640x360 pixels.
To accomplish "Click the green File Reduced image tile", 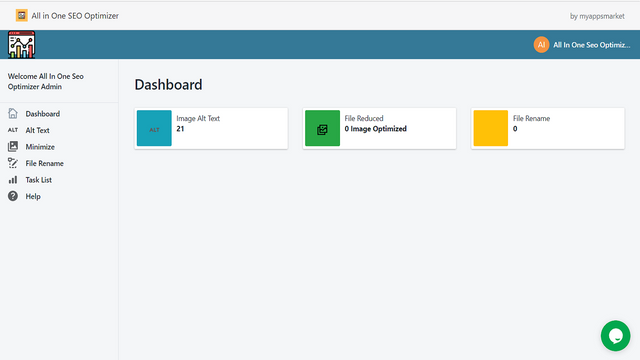I will click(322, 128).
